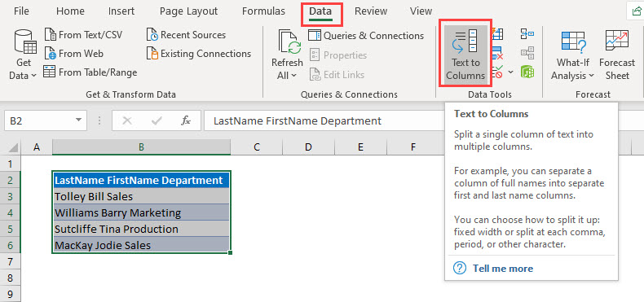
Task: Select row 3 header
Action: [11, 196]
